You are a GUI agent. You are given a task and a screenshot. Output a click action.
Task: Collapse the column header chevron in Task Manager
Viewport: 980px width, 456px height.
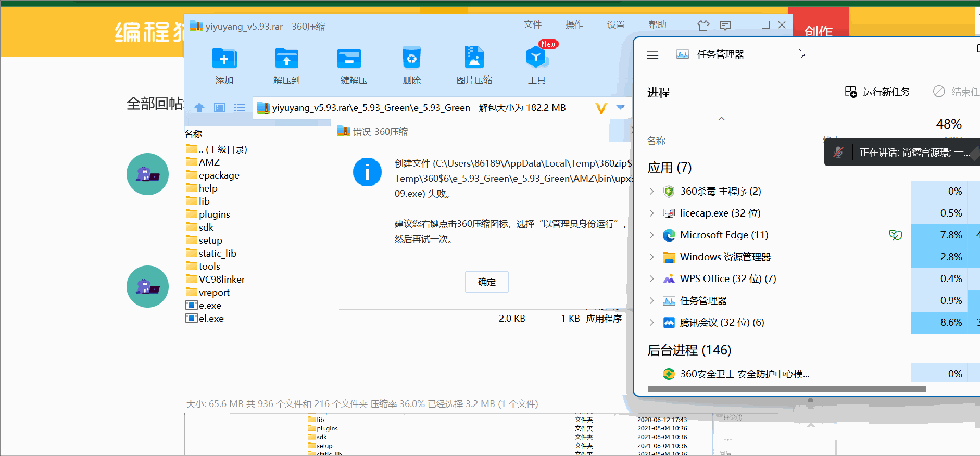[x=721, y=119]
